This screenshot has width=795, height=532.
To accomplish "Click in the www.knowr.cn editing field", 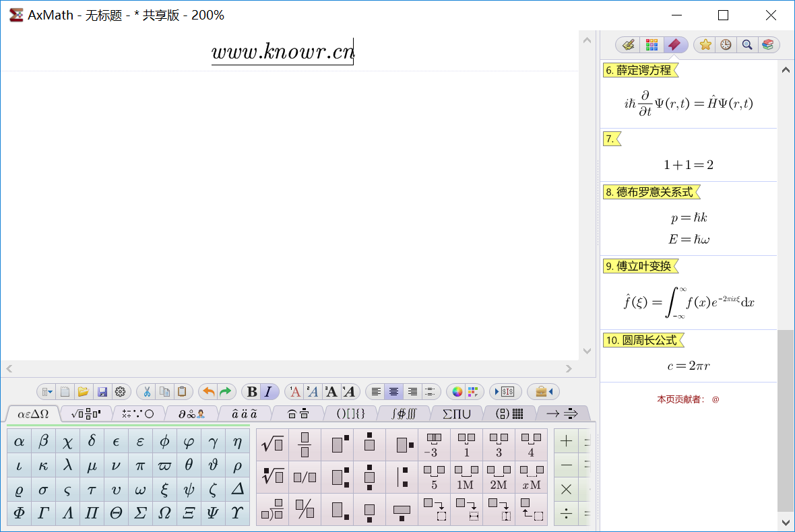I will [282, 52].
